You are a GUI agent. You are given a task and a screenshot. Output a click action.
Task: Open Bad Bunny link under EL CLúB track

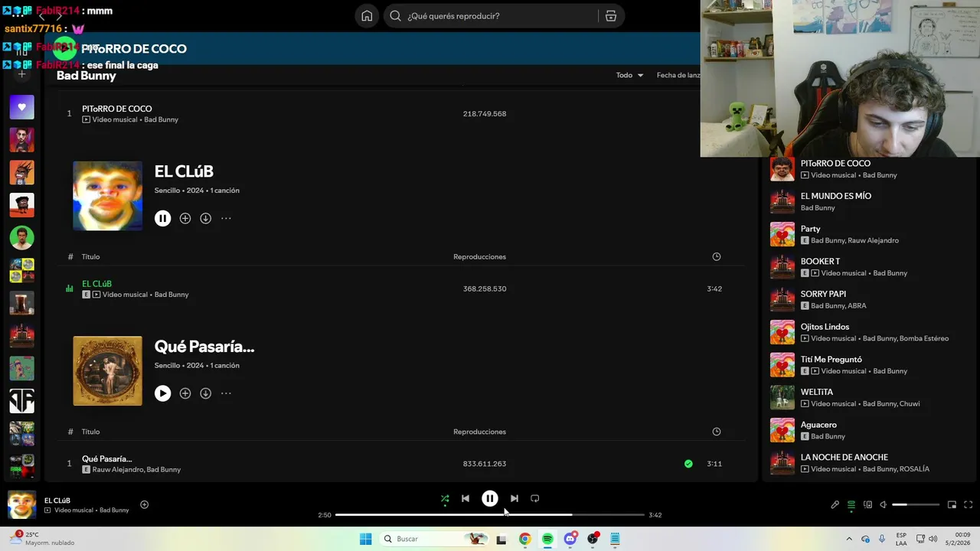coord(171,295)
